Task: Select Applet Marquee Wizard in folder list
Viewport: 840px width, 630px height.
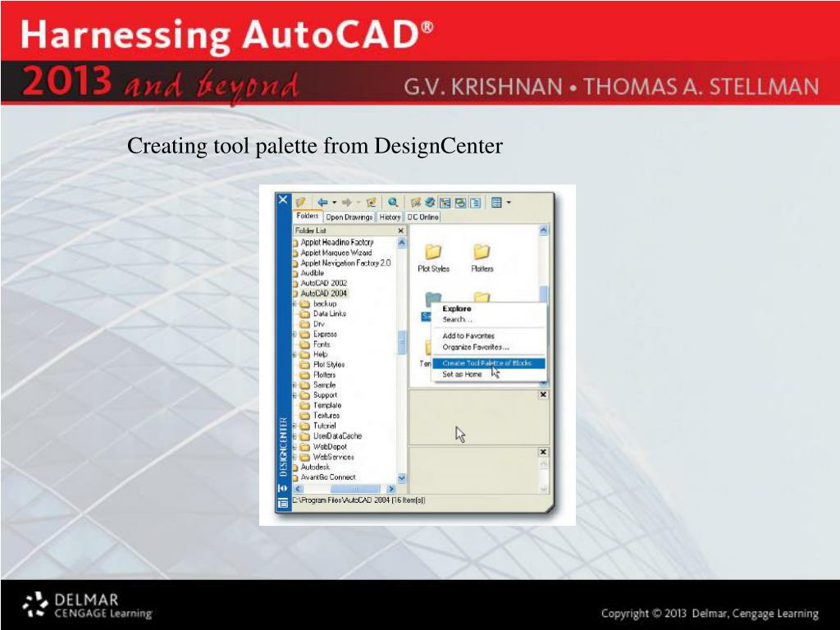Action: tap(336, 253)
